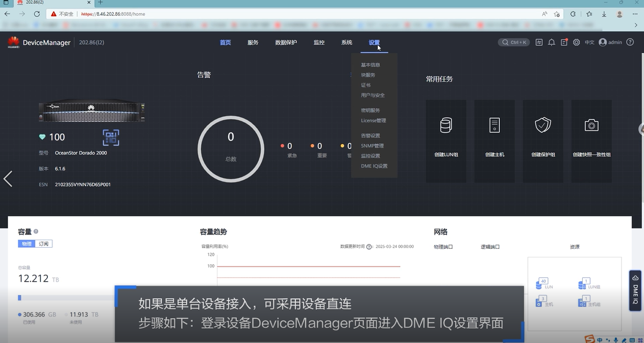Select 密钥服务 from settings dropdown

[371, 110]
